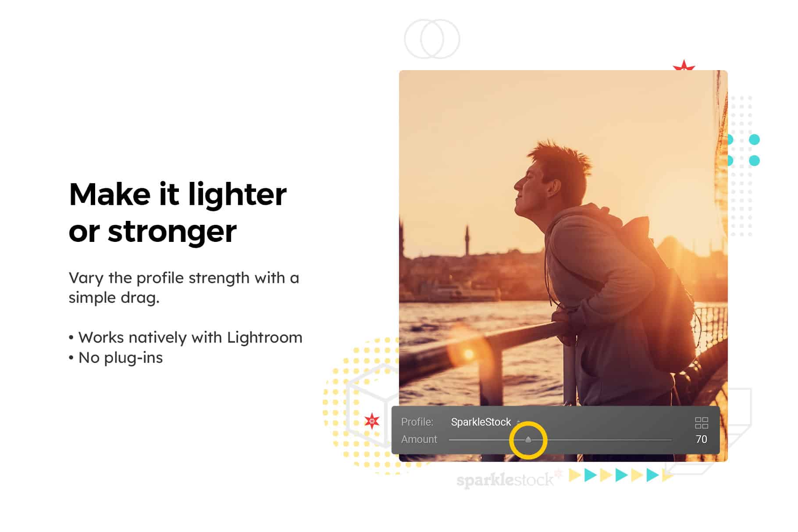This screenshot has height=532, width=798.
Task: Click the first cyan arrow after sparklestock logo
Action: tap(591, 475)
